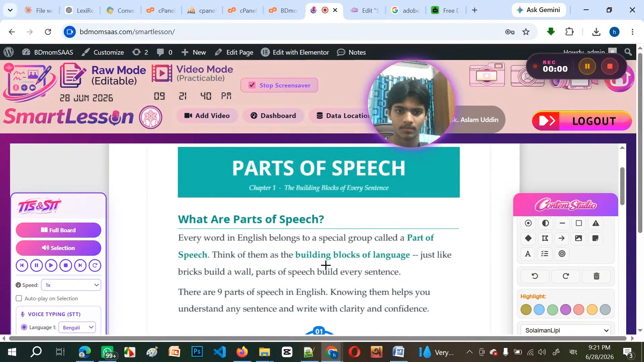This screenshot has height=362, width=644.
Task: Select the circle-dot tool in Content Studio
Action: point(528,223)
